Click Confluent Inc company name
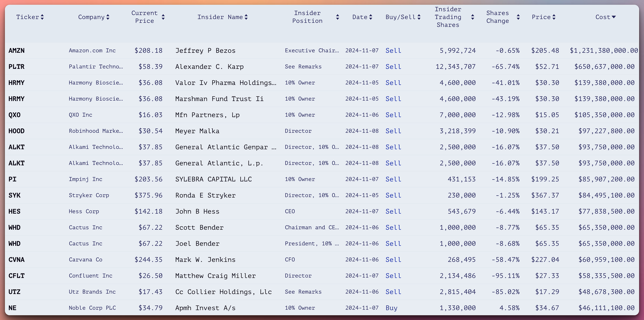 (91, 276)
